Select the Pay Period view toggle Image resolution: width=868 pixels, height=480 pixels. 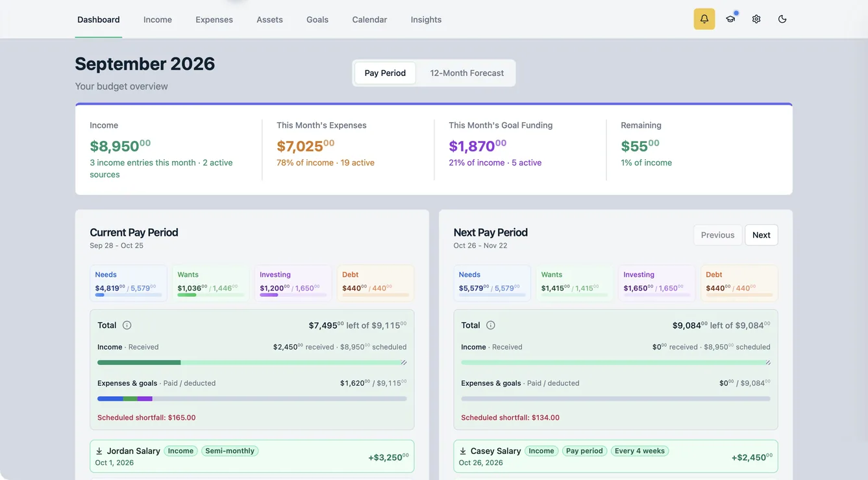(x=385, y=73)
